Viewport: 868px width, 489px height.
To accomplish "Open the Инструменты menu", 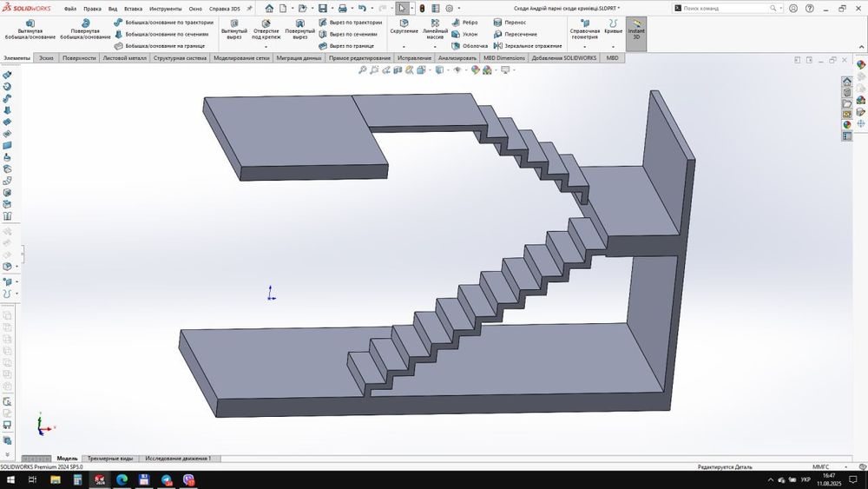I will [x=165, y=8].
